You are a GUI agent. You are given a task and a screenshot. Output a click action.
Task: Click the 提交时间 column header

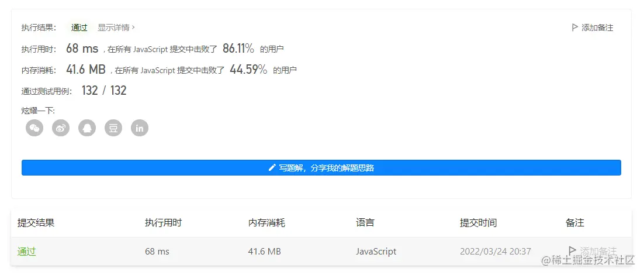pos(478,223)
